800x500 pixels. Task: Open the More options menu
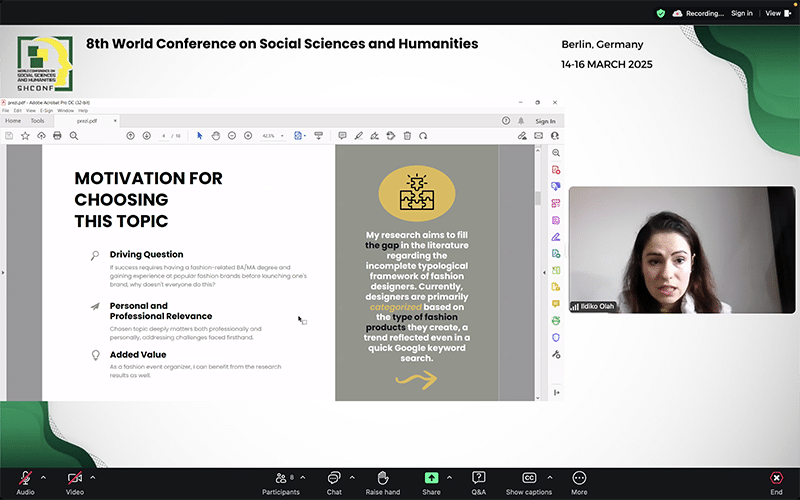coord(579,479)
